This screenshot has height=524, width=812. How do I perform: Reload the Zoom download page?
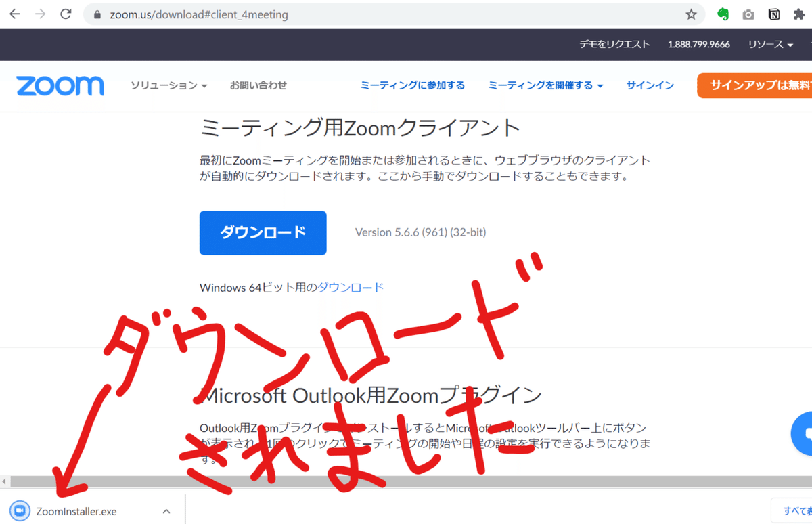66,14
